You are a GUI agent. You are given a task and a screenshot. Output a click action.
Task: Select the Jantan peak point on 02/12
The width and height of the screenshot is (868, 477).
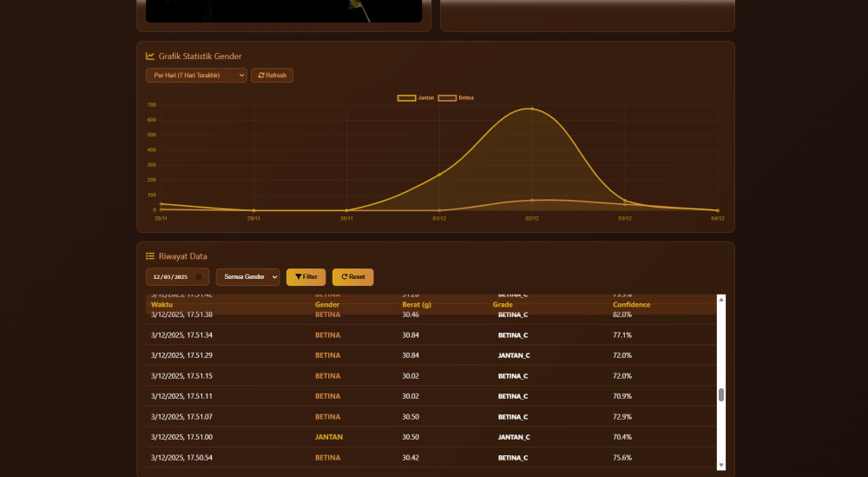pos(532,109)
